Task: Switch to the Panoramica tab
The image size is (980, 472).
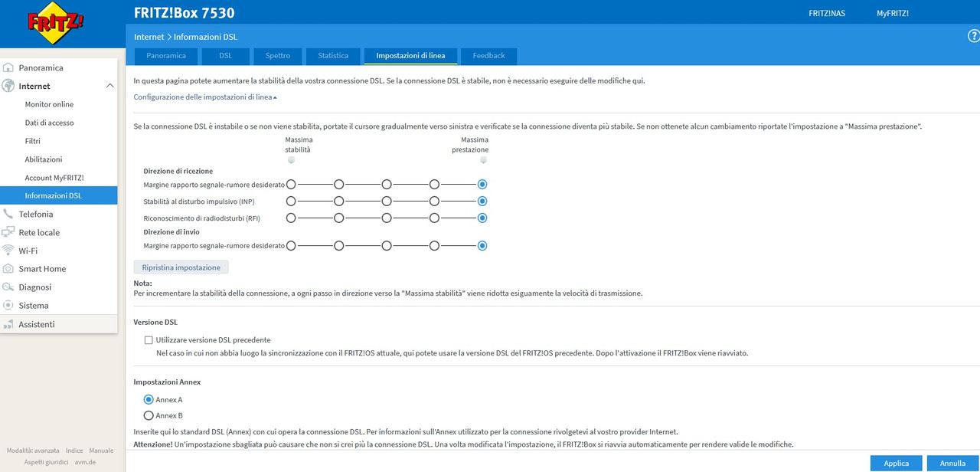Action: pos(166,56)
